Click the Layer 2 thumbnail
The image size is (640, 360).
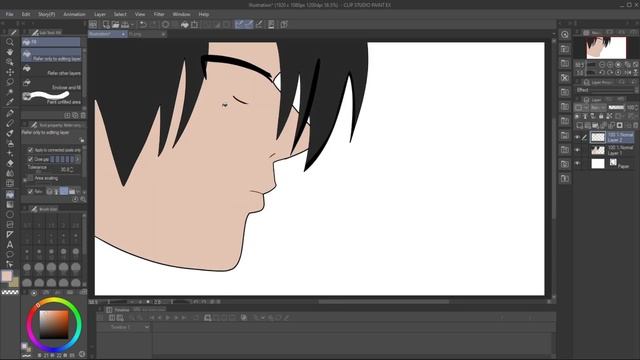(598, 138)
